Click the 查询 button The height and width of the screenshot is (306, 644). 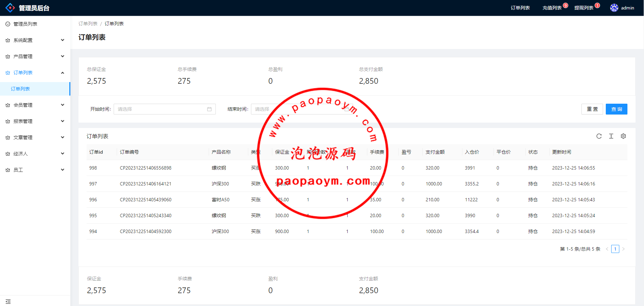click(x=616, y=109)
